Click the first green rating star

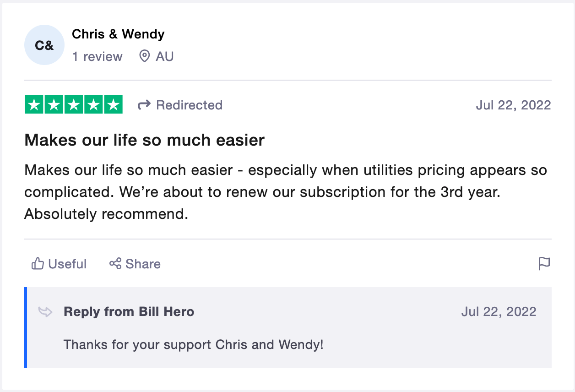pyautogui.click(x=34, y=105)
